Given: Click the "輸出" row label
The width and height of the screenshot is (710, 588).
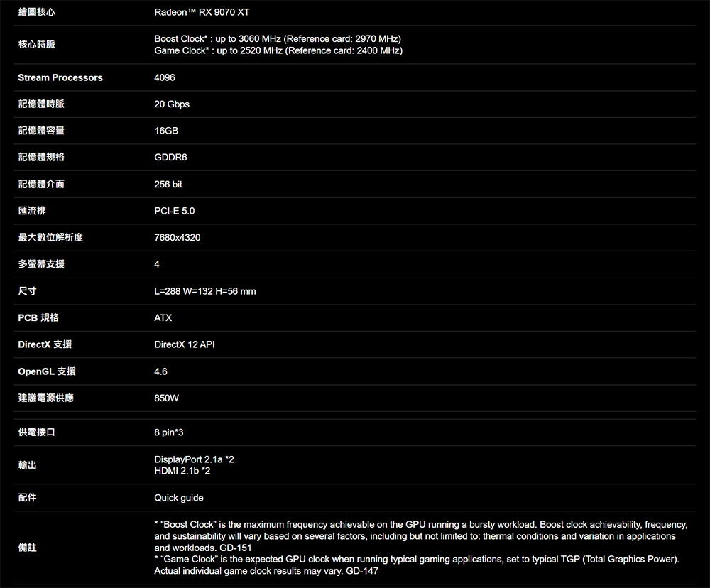Looking at the screenshot, I should tap(27, 465).
